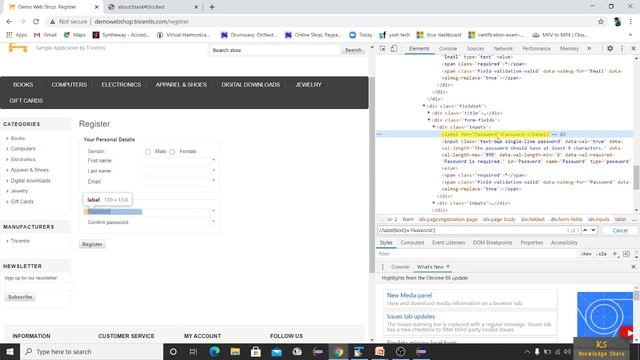Open Chrome three-dot menu
The image size is (640, 360).
(x=631, y=22)
